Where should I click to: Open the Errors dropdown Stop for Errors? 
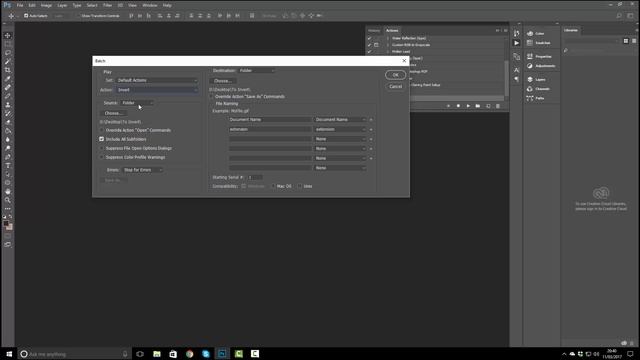(142, 170)
